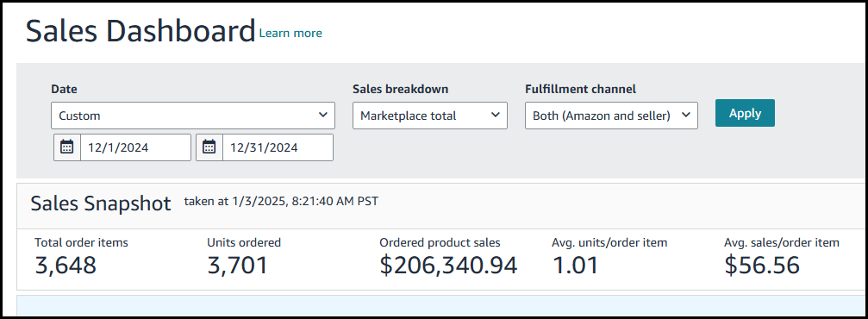
Task: Open the Date range Custom dropdown
Action: click(x=193, y=116)
